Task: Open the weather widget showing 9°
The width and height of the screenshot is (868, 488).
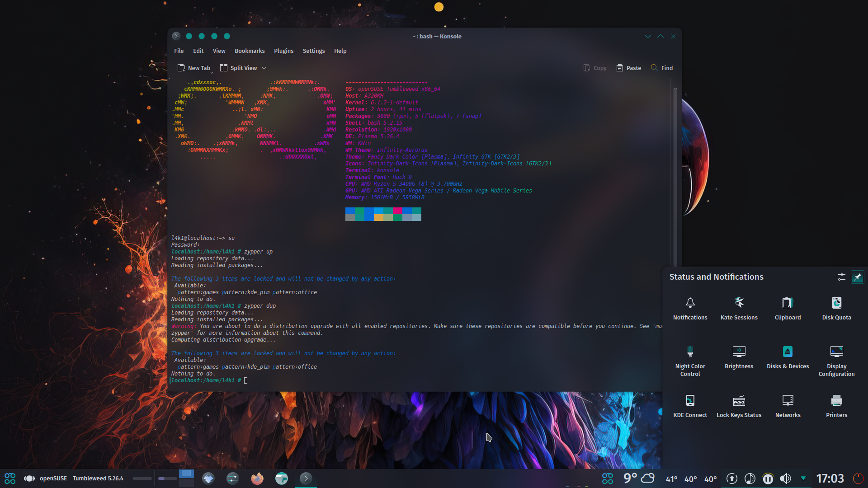Action: tap(638, 478)
